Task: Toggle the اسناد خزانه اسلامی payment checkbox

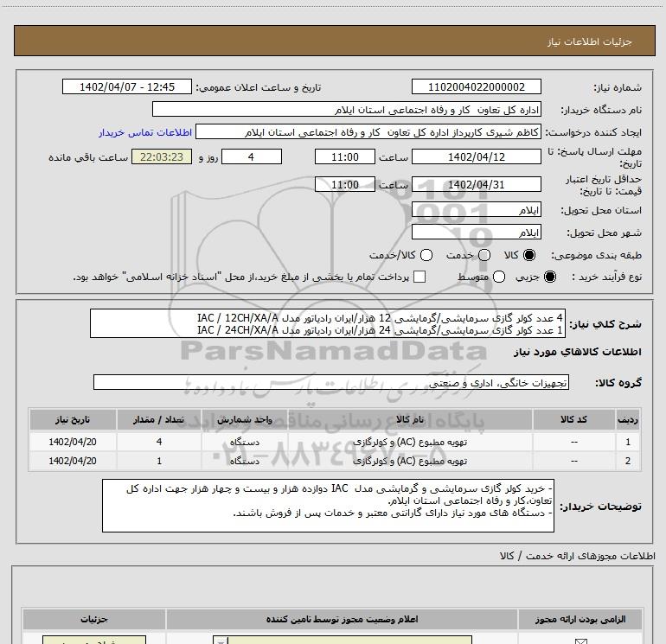Action: [x=419, y=277]
